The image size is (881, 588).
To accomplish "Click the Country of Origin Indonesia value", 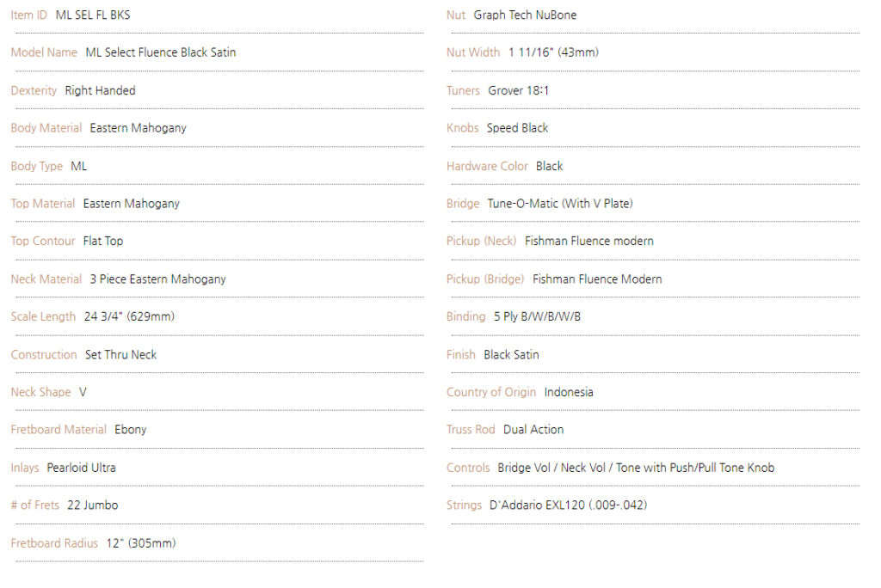I will tap(569, 392).
